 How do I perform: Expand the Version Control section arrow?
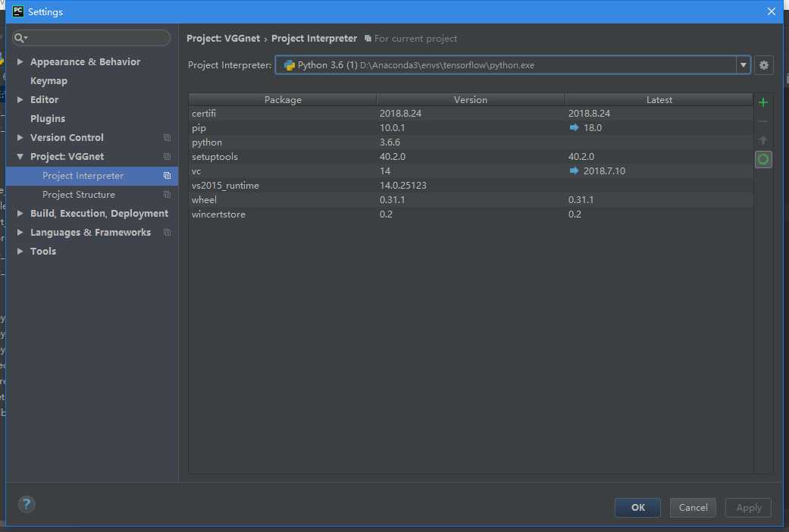[x=20, y=137]
